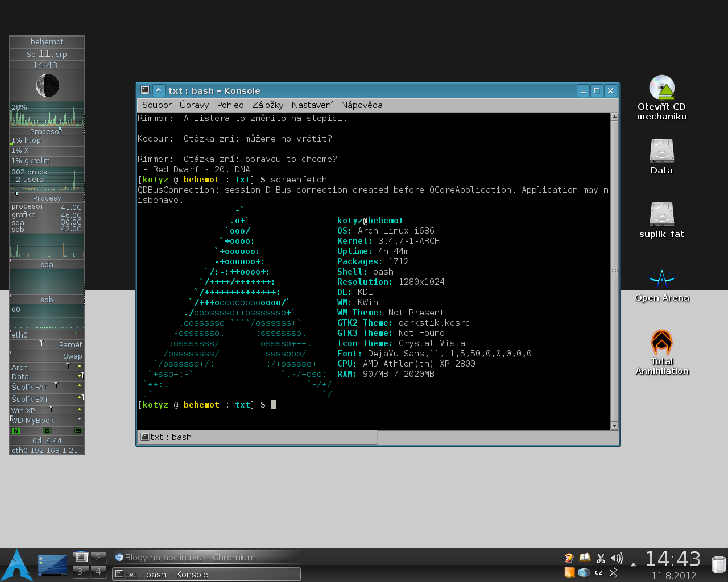Click the Konsole scrollbar down arrow
This screenshot has width=728, height=582.
pos(614,426)
